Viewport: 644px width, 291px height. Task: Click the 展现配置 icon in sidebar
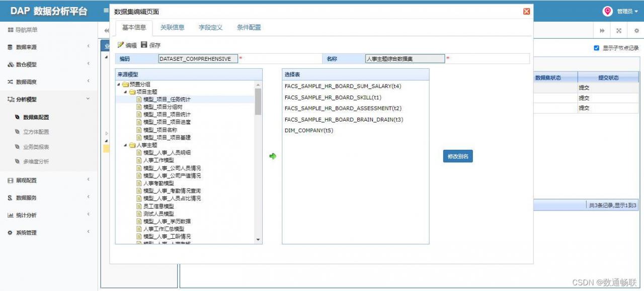[10, 180]
